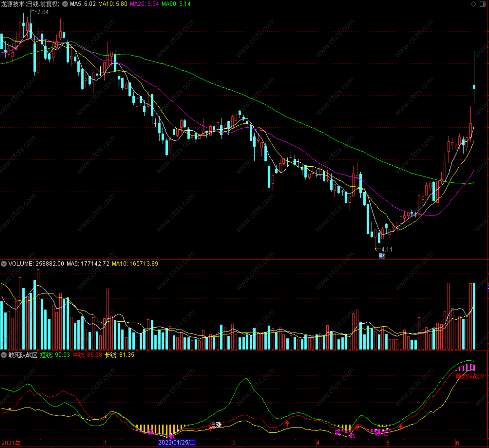The width and height of the screenshot is (489, 448).
Task: Click volume MA5: 177142.72 label
Action: point(88,263)
